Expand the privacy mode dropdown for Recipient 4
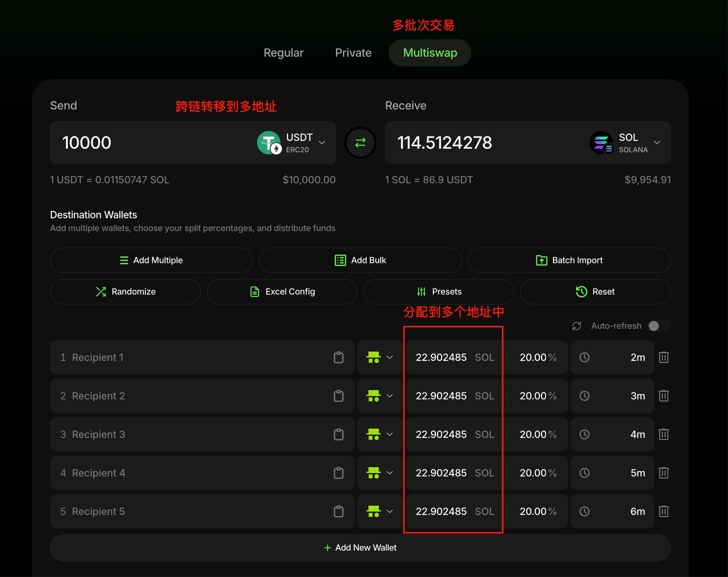This screenshot has width=728, height=577. pos(380,473)
